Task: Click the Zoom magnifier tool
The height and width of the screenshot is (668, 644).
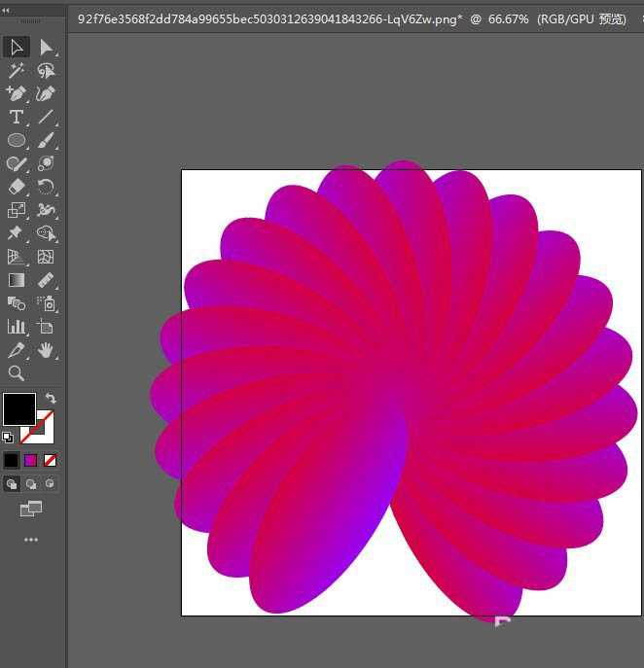Action: point(17,373)
